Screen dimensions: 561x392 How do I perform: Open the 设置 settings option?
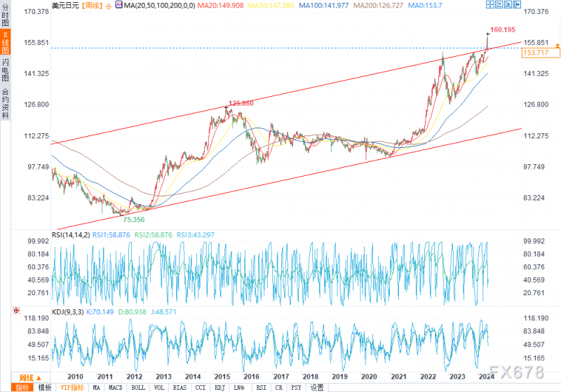317,388
